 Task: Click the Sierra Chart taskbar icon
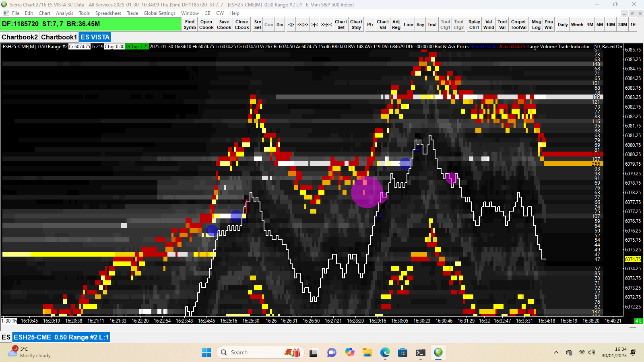[x=438, y=353]
